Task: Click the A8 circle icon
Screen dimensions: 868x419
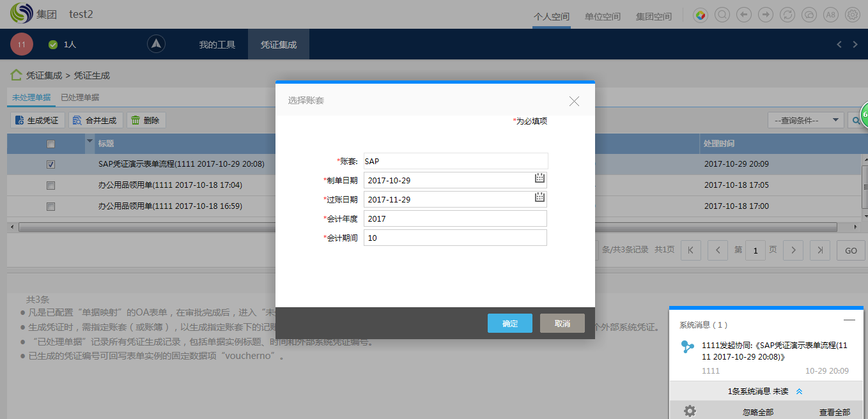Action: coord(831,15)
